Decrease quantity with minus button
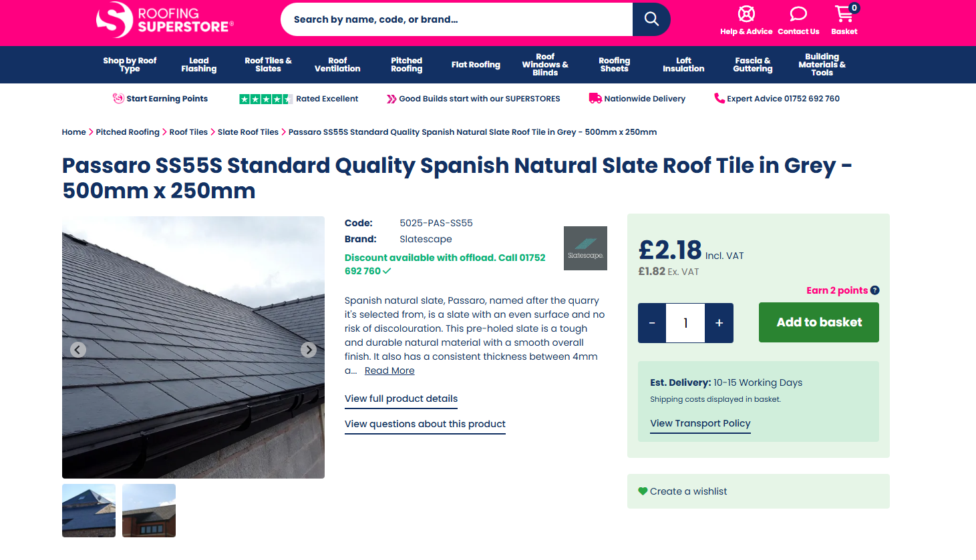976x560 pixels. click(652, 323)
